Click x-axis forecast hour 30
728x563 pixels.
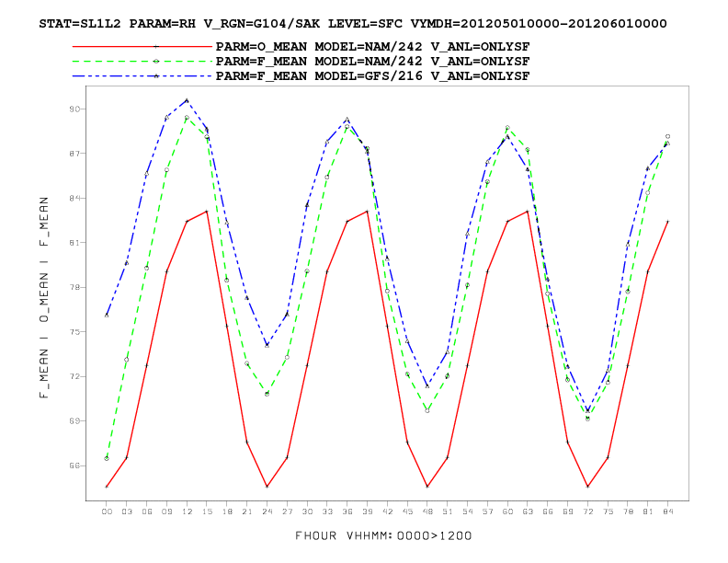(307, 511)
